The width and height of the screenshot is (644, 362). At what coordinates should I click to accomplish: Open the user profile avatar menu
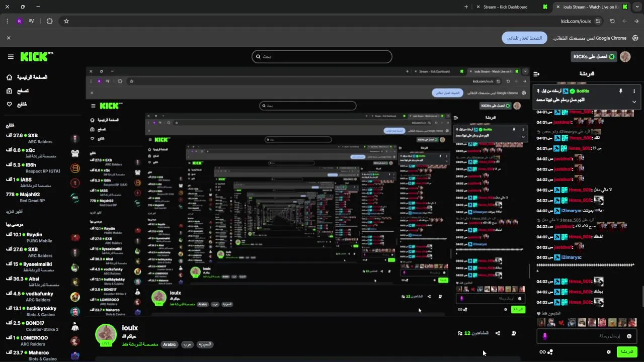click(x=625, y=57)
